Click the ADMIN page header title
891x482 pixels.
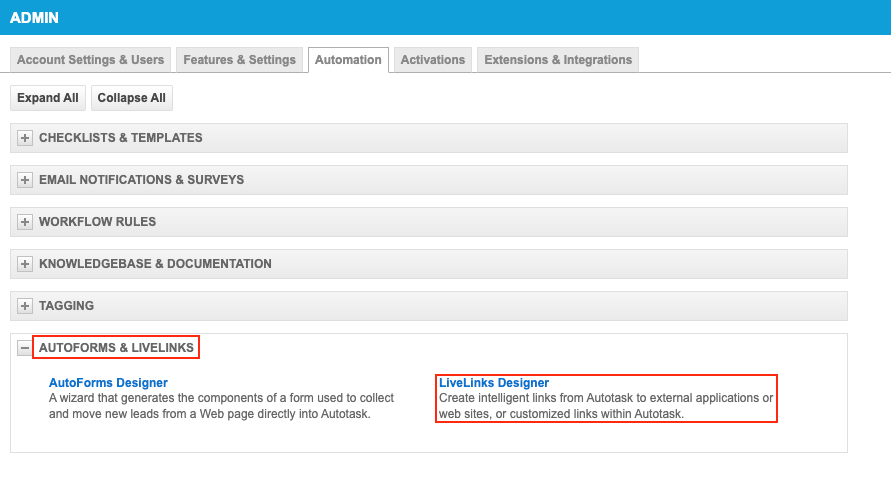tap(34, 18)
